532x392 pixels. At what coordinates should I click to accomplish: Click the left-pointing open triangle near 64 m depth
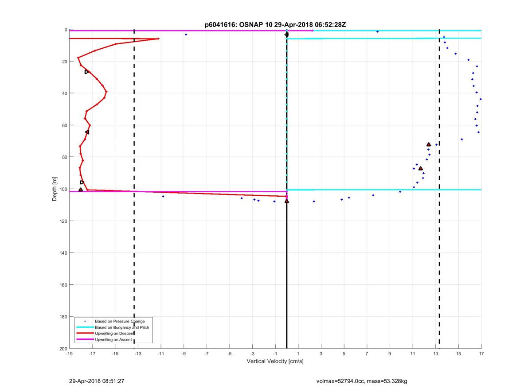coord(87,132)
